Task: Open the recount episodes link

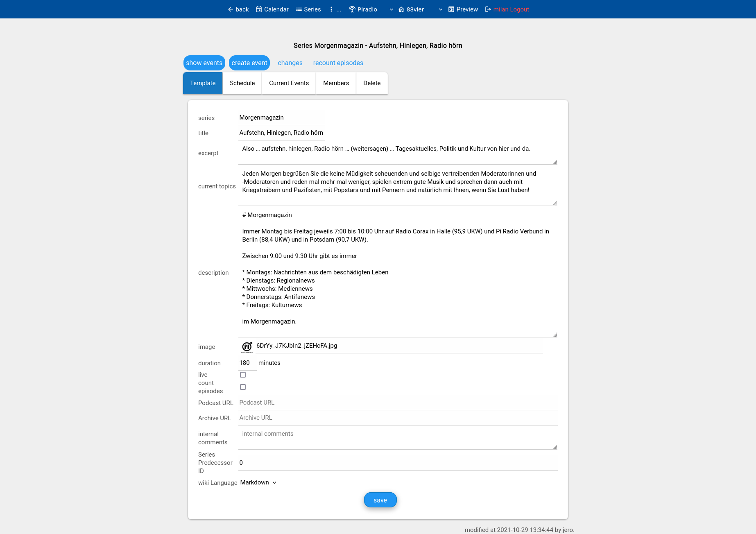Action: tap(338, 63)
